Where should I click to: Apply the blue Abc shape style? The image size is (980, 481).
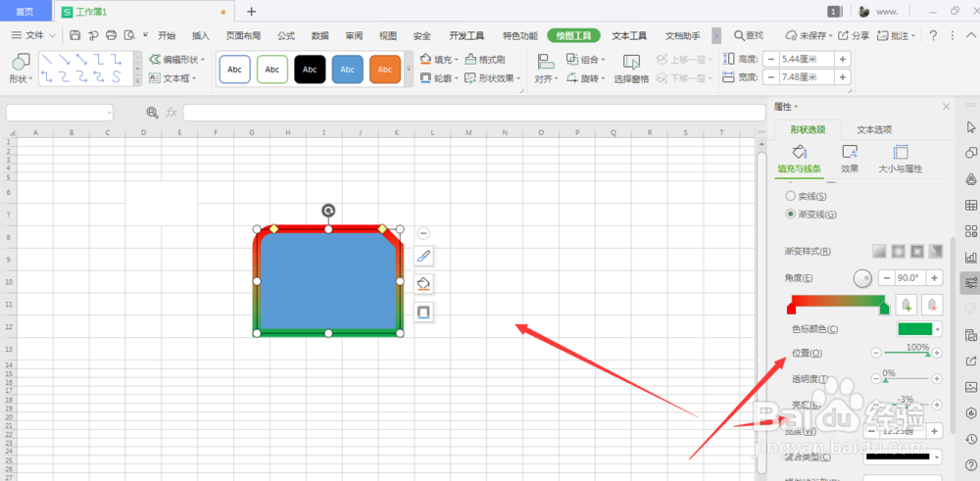pos(348,70)
